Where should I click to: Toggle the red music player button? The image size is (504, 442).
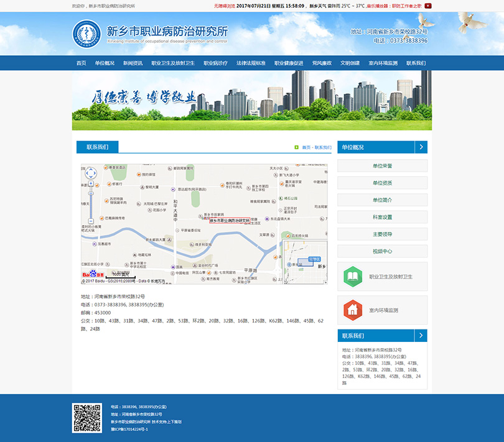click(x=428, y=6)
